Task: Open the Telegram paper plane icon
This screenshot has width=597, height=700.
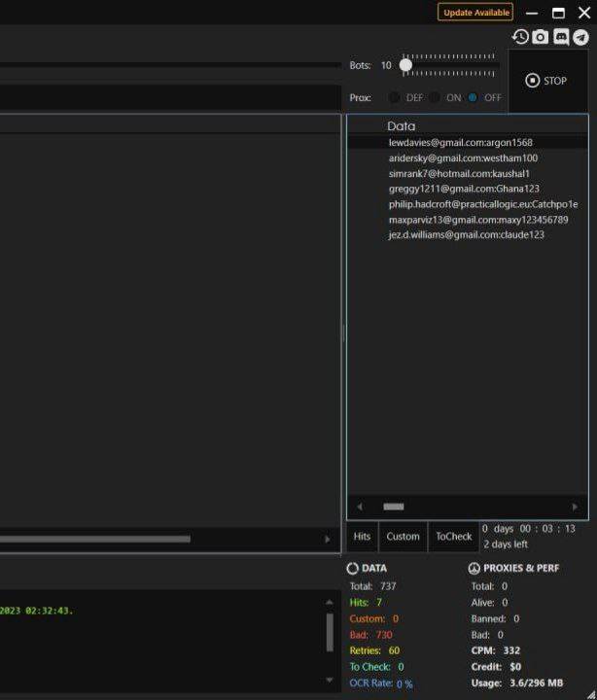Action: point(580,37)
